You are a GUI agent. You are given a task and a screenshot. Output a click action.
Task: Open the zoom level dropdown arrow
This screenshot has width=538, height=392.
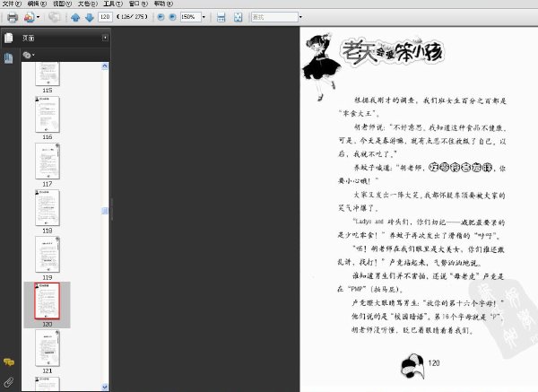[204, 17]
